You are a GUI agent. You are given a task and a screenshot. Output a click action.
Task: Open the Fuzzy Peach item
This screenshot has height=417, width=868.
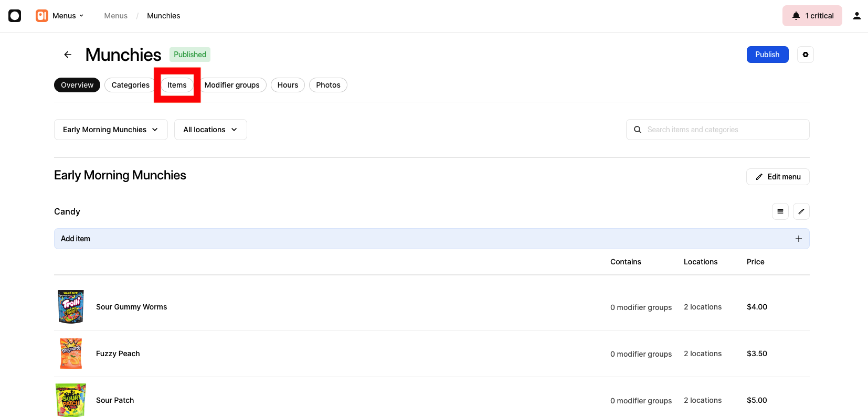pos(118,354)
